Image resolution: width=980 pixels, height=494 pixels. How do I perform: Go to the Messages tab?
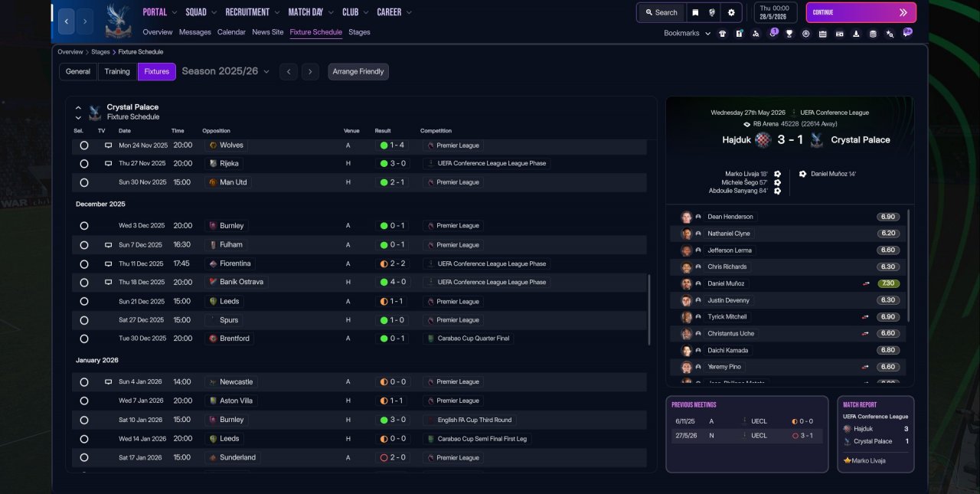[x=195, y=32]
